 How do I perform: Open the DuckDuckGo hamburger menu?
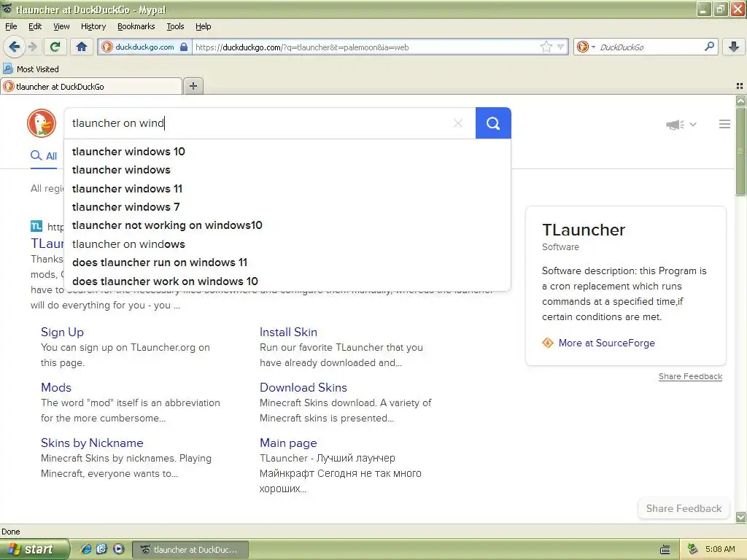[x=724, y=124]
